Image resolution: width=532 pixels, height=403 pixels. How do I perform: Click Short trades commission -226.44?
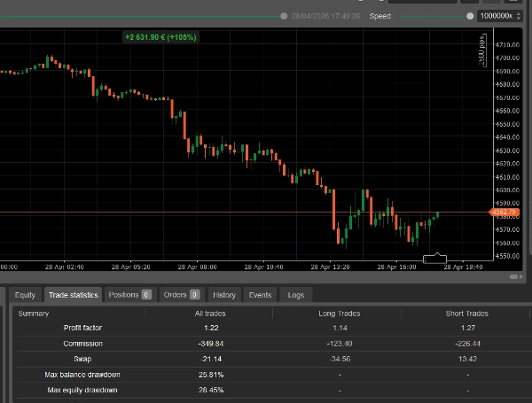[467, 344]
